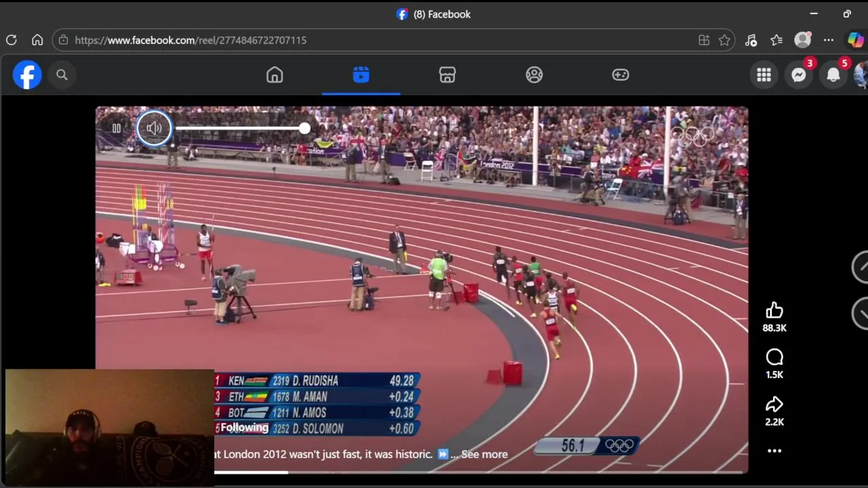Screen dimensions: 868x488
Task: Open the Groups tab
Action: coord(534,75)
